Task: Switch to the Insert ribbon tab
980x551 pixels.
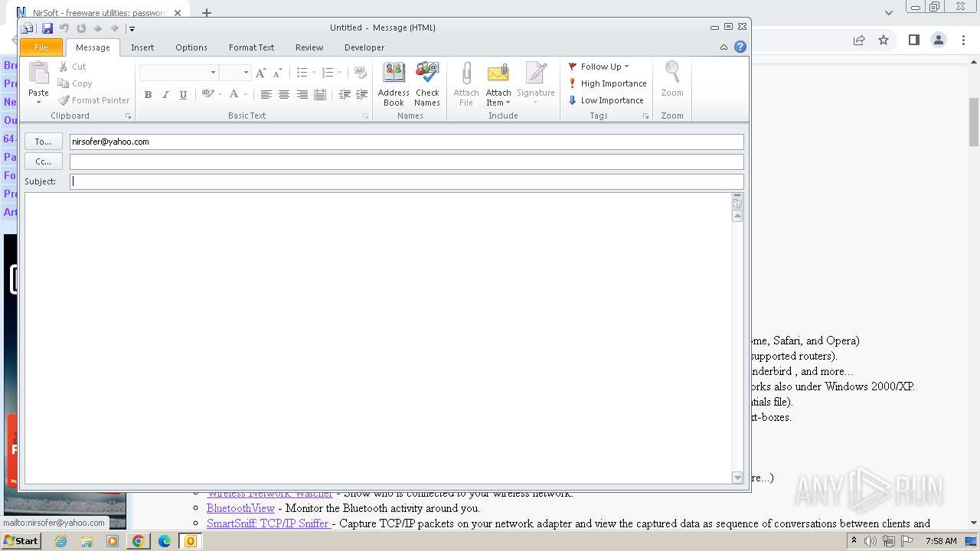Action: pyautogui.click(x=142, y=47)
